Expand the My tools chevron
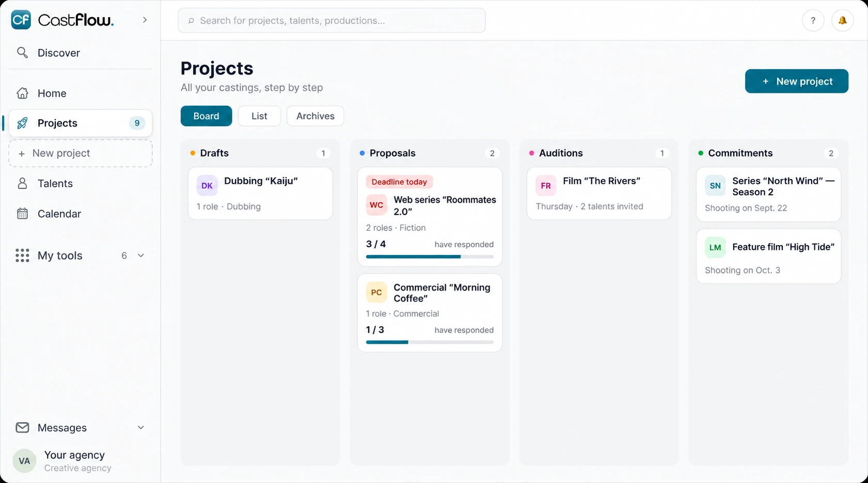This screenshot has height=483, width=868. point(141,255)
